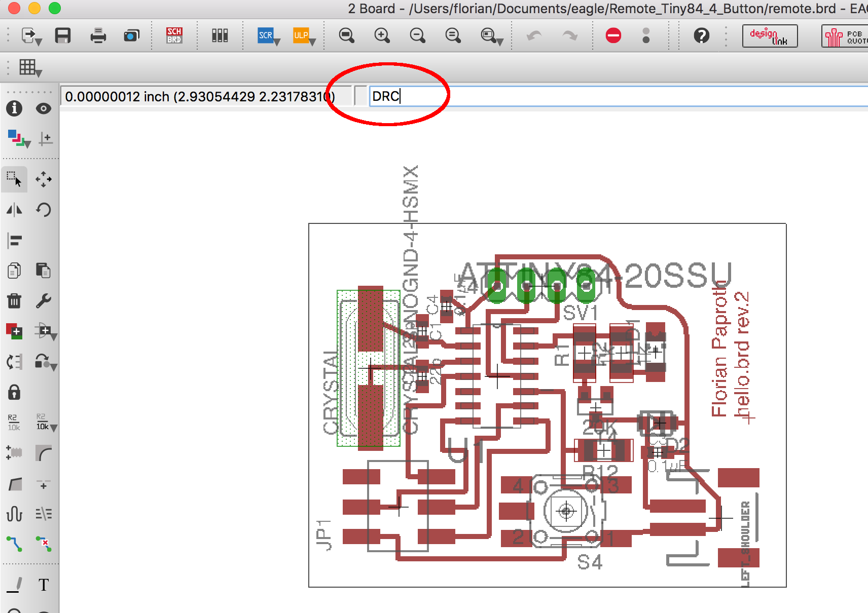Click into the DRC command line field
The image size is (868, 613).
coord(608,96)
